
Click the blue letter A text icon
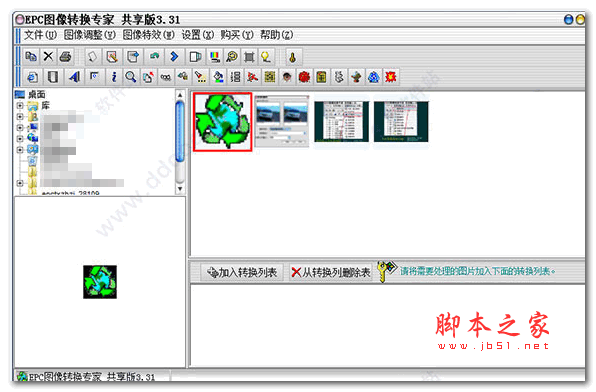point(74,77)
